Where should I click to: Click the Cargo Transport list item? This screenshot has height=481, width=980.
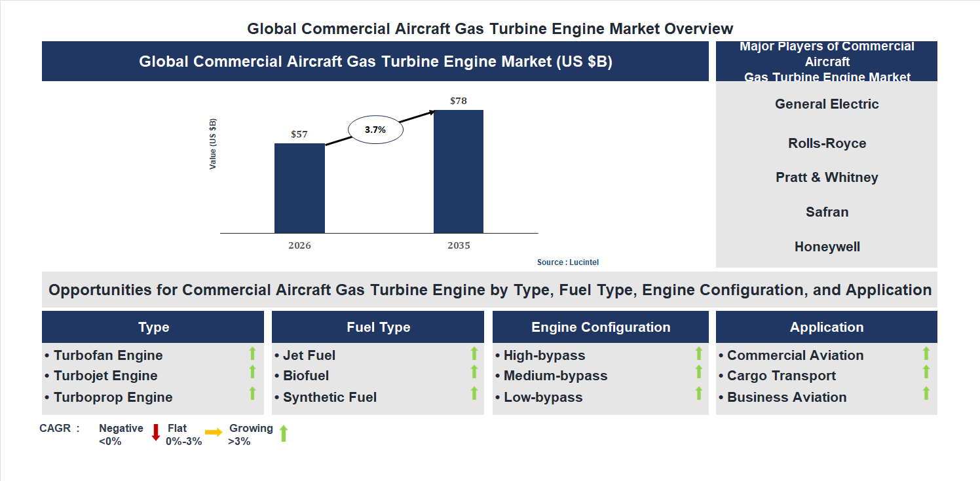pos(777,376)
